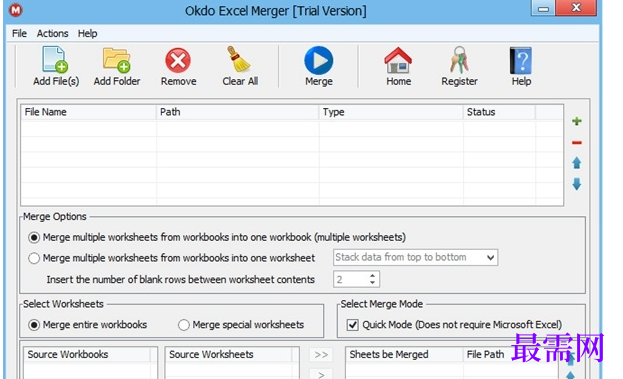This screenshot has width=623, height=379.
Task: Move file up with blue up arrow
Action: point(577,163)
